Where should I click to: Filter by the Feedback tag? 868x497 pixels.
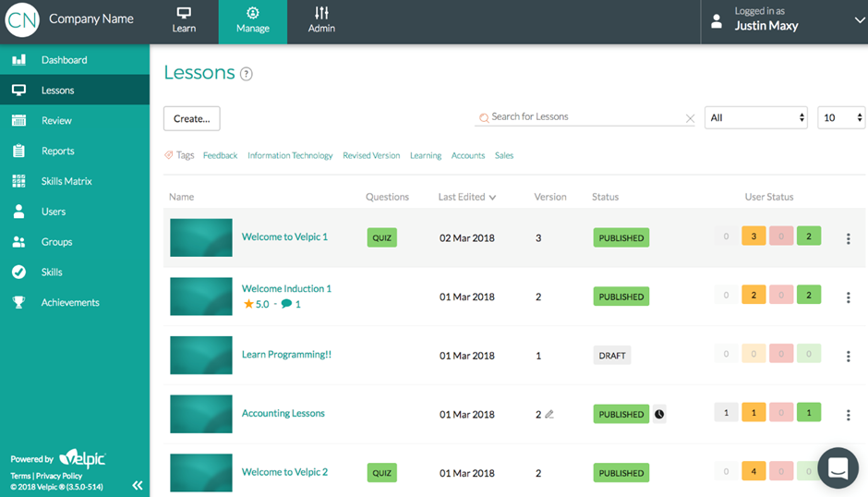(x=220, y=156)
